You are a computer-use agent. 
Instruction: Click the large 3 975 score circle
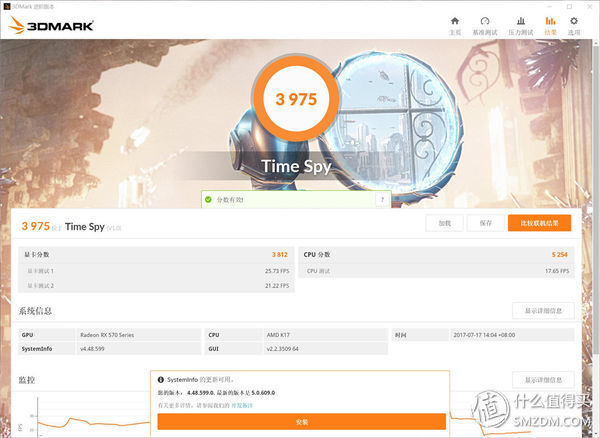tap(296, 99)
